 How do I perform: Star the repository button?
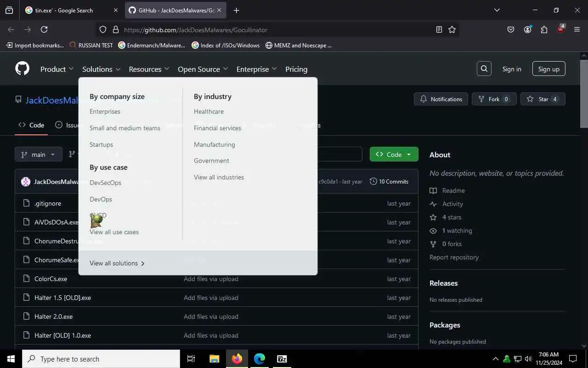click(x=543, y=99)
